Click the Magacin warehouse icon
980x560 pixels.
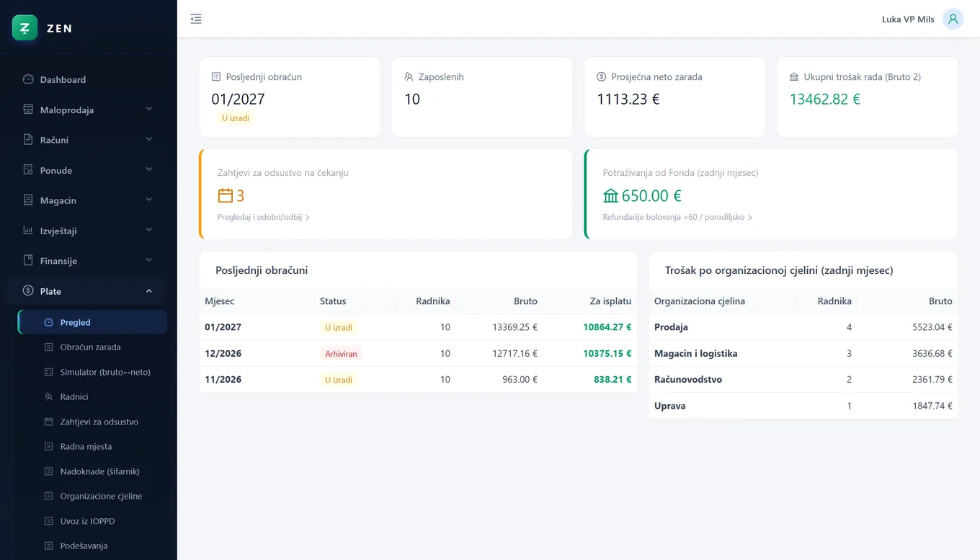pos(28,200)
